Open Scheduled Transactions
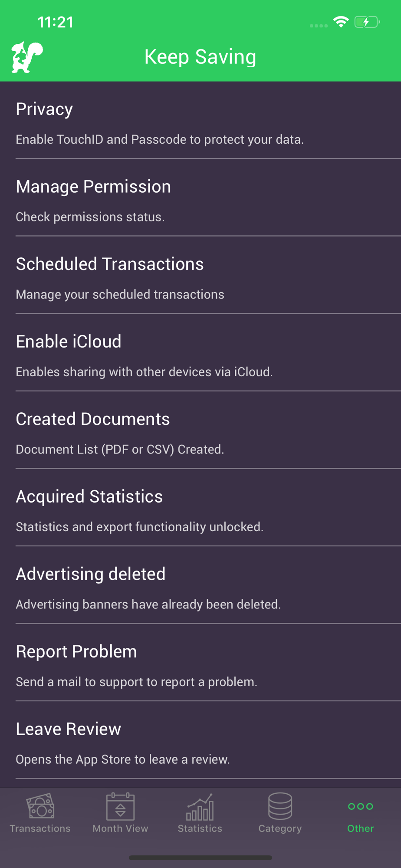This screenshot has width=401, height=868. [x=200, y=275]
